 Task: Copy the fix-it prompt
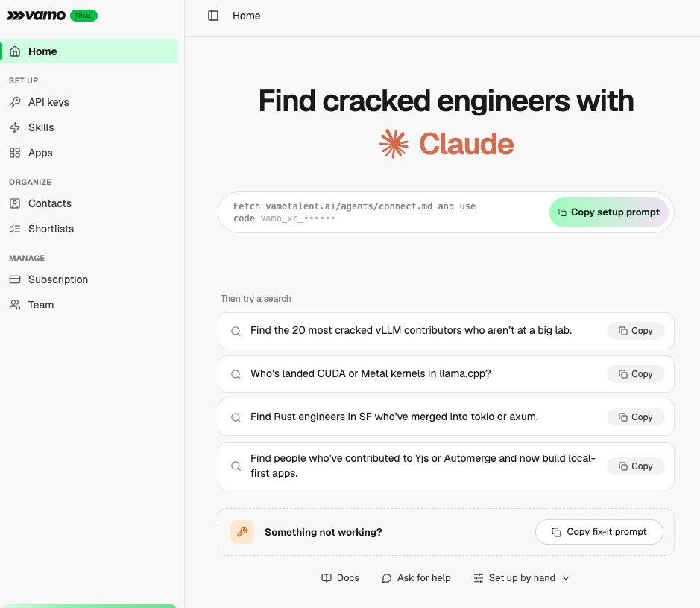pos(599,532)
